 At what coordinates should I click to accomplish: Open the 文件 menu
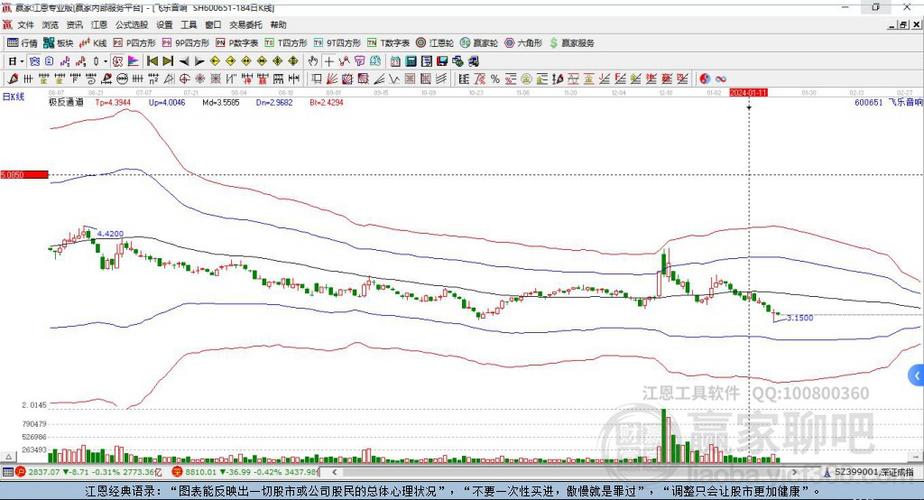point(25,25)
